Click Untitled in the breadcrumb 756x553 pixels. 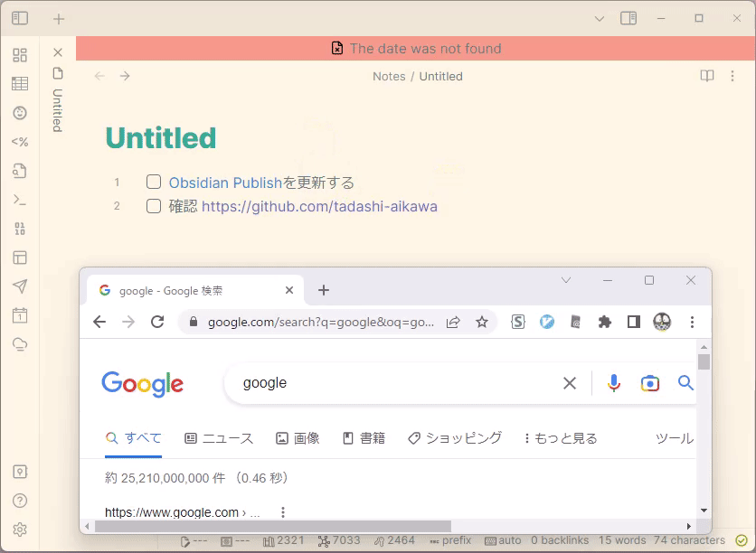pyautogui.click(x=440, y=77)
